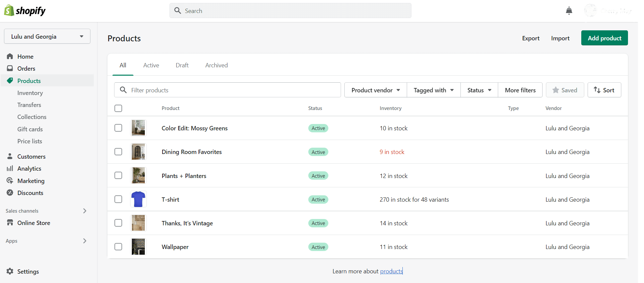Click '270 in stock for 48 variants'
The width and height of the screenshot is (644, 283).
click(x=414, y=200)
